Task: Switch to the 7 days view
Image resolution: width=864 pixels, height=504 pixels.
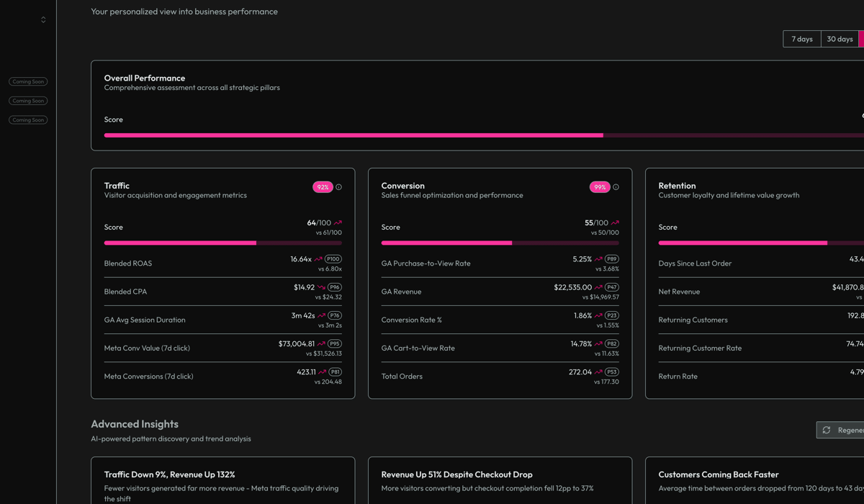Action: point(801,39)
